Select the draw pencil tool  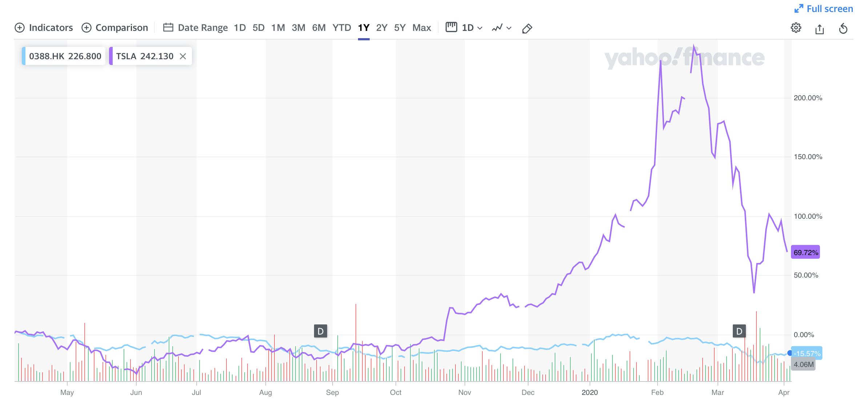[527, 28]
